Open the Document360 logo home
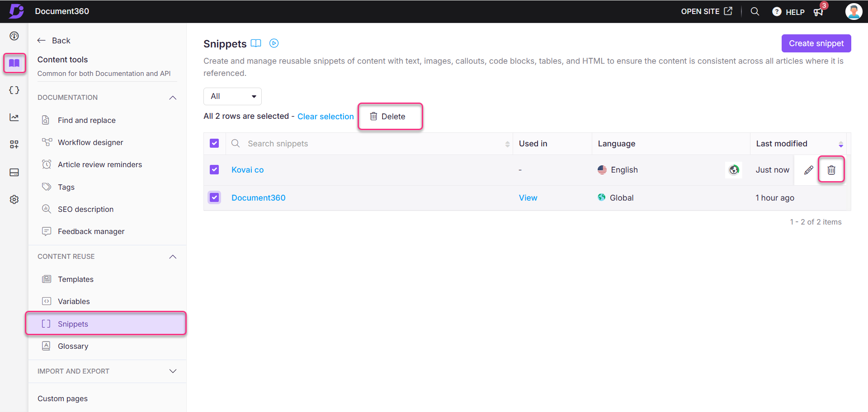868x412 pixels. 16,11
